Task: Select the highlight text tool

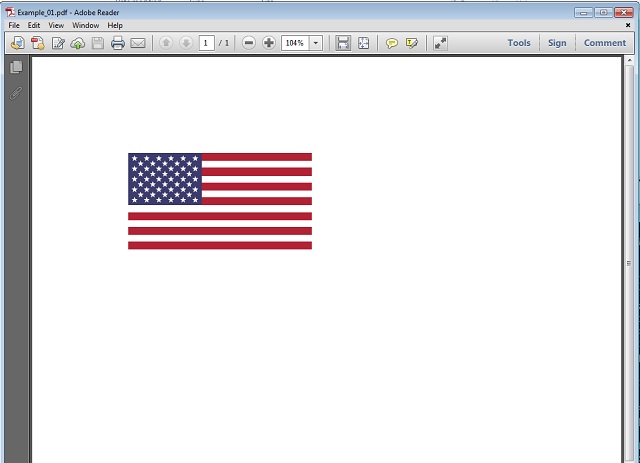Action: click(x=411, y=43)
